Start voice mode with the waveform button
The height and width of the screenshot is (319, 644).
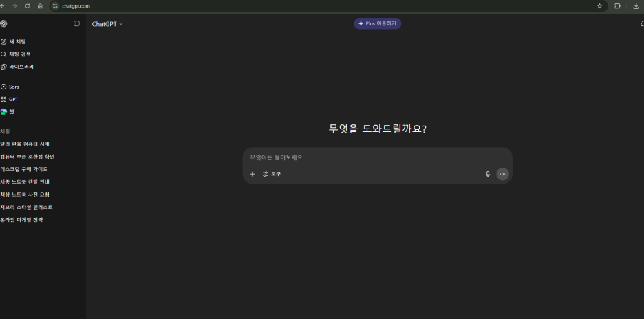tap(502, 174)
